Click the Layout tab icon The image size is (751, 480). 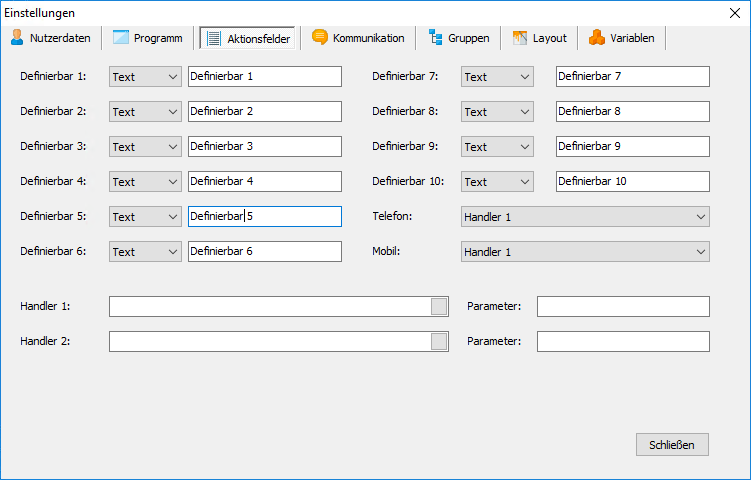point(520,37)
